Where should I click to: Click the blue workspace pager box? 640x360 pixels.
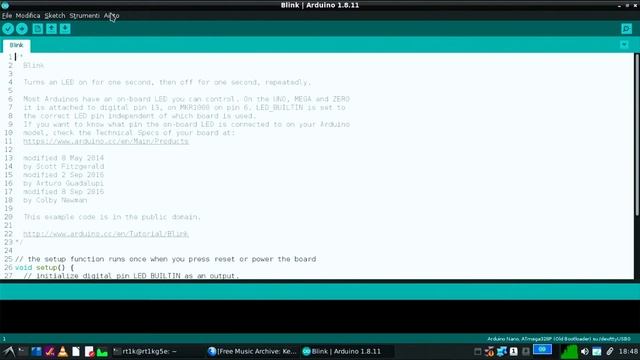click(542, 350)
